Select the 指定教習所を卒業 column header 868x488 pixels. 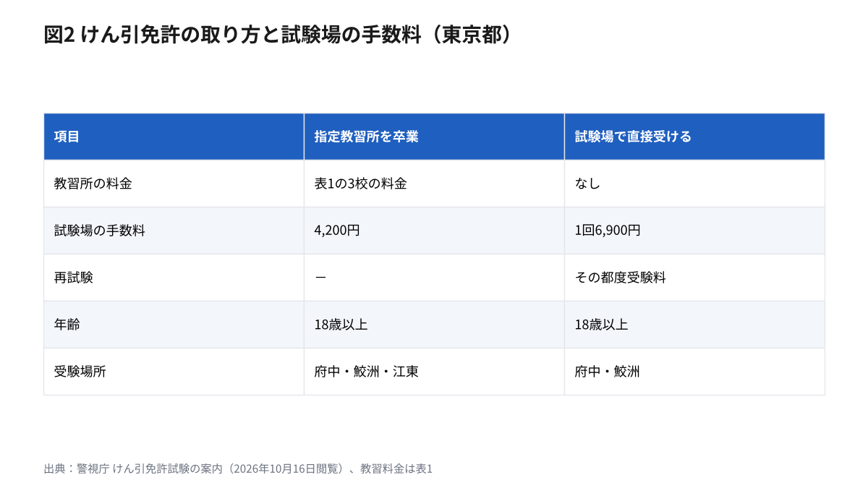pyautogui.click(x=434, y=137)
